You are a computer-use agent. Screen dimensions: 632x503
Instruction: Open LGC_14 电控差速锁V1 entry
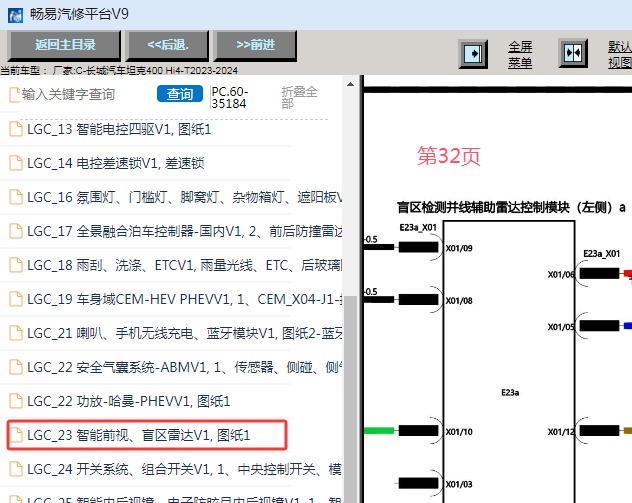tap(115, 163)
